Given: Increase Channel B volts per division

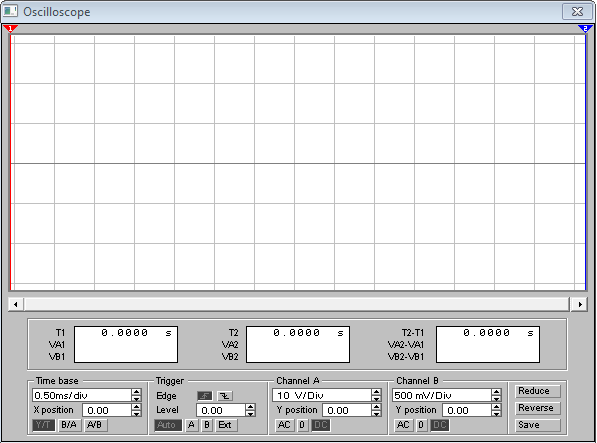Looking at the screenshot, I should (496, 392).
